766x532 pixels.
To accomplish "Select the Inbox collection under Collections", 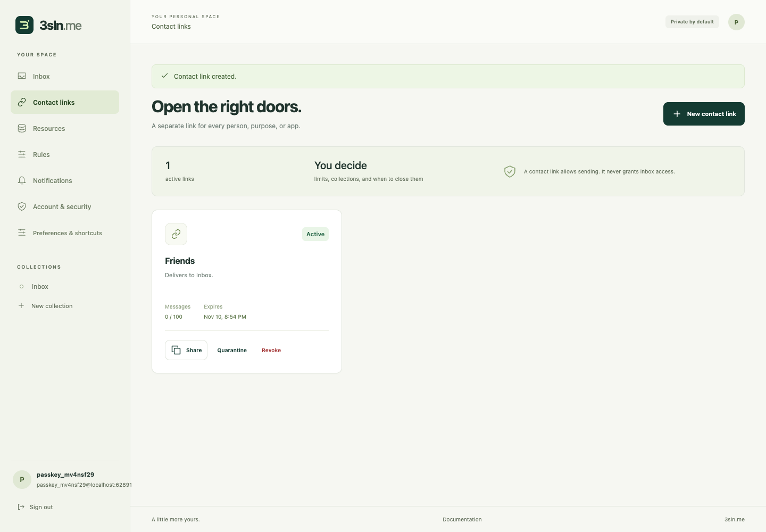I will (65, 286).
